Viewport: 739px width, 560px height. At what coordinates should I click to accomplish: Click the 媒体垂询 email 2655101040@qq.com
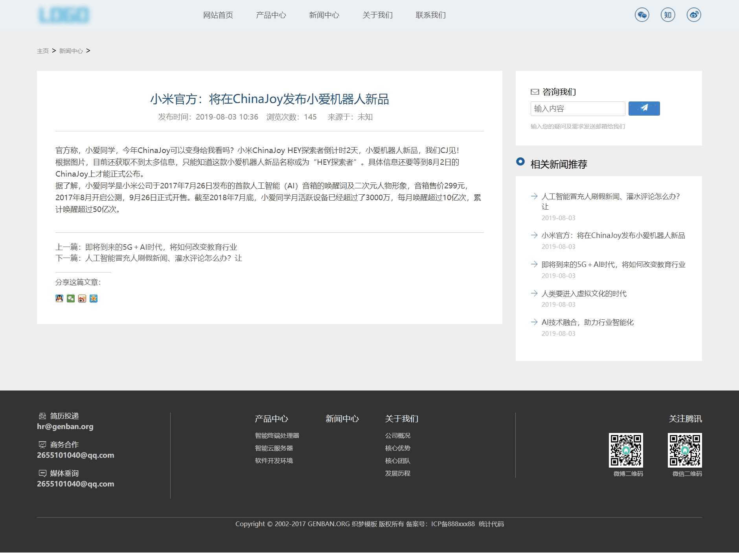75,484
